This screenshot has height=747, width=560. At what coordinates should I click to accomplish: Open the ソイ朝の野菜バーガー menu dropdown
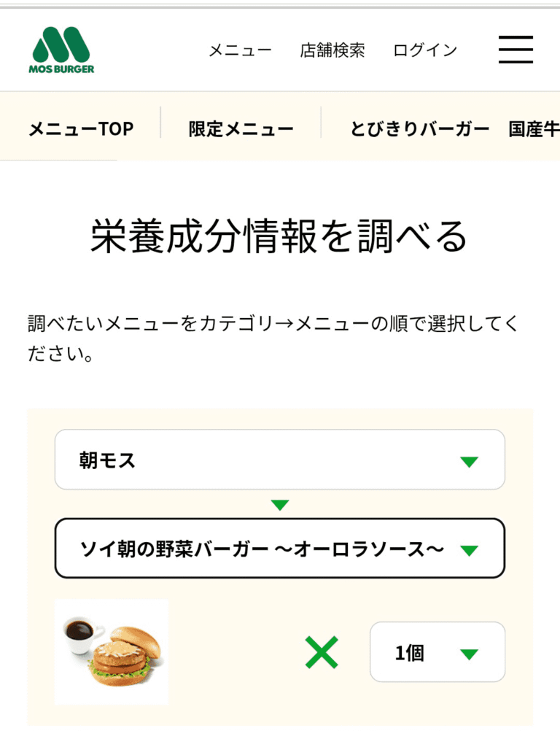pos(261,549)
